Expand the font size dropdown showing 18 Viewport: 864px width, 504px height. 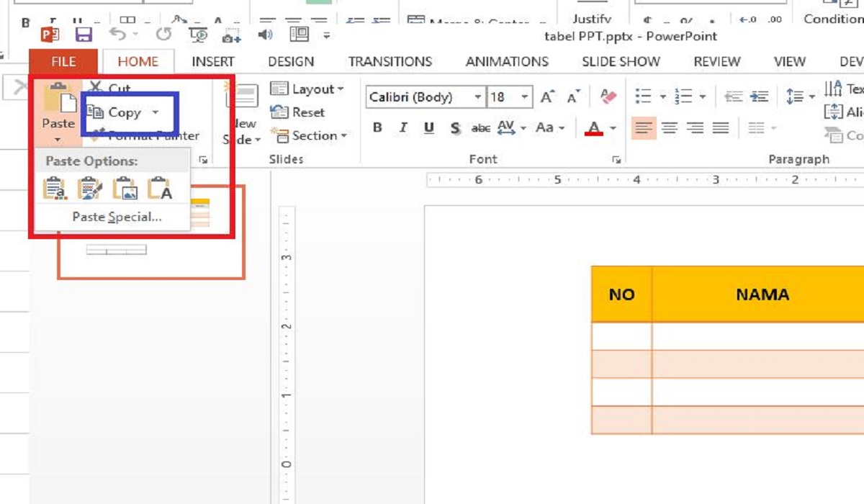click(x=525, y=97)
